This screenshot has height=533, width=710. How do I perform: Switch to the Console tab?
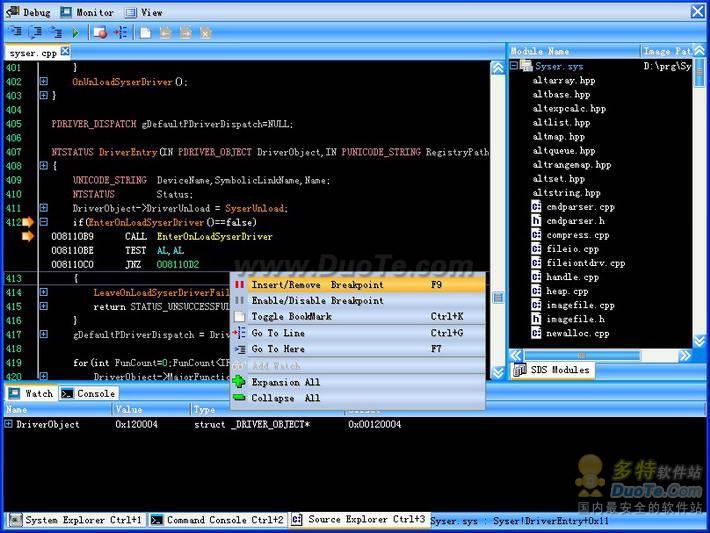pyautogui.click(x=89, y=394)
